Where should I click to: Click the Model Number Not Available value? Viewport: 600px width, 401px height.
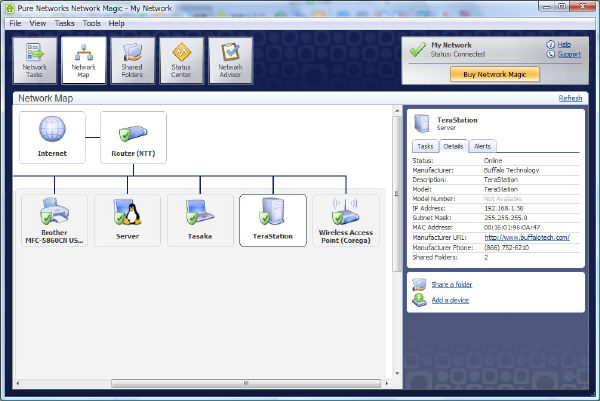tap(503, 199)
